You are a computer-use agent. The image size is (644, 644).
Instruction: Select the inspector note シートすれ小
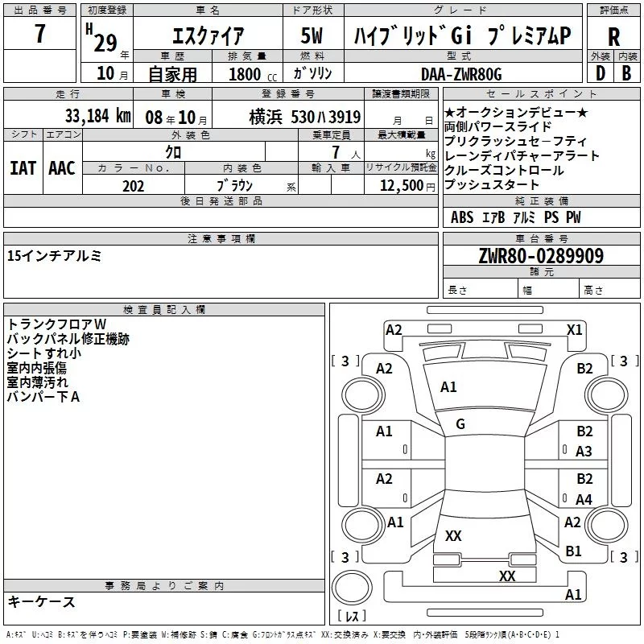click(44, 353)
